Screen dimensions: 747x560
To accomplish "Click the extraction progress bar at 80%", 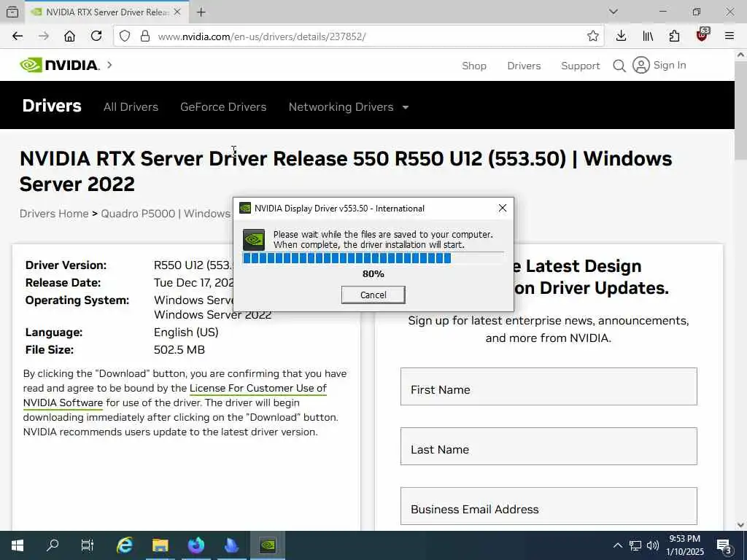I will point(373,258).
